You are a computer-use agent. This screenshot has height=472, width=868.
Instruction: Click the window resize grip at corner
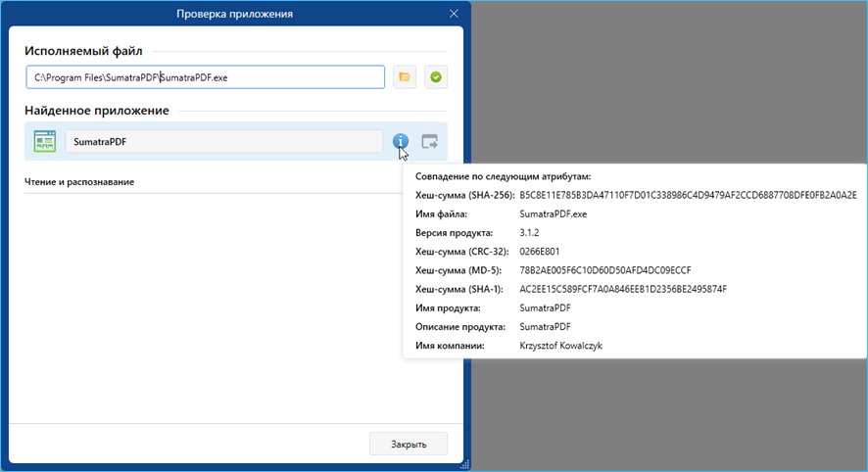click(464, 465)
